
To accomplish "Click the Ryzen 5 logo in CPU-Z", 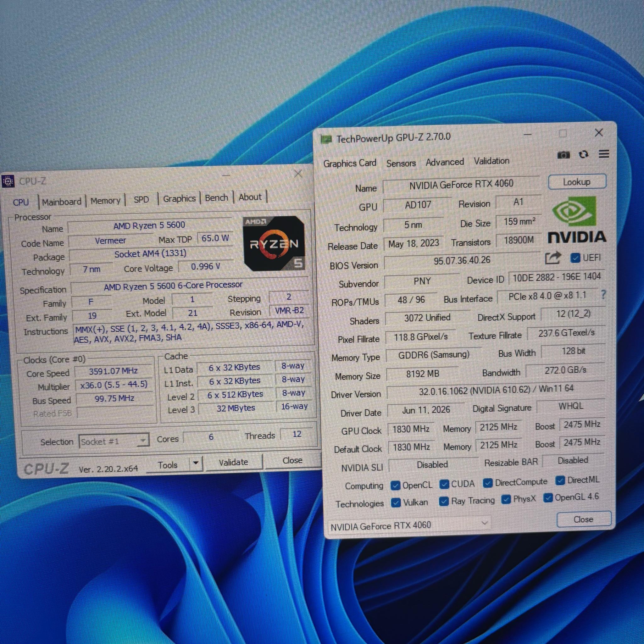I will coord(274,243).
